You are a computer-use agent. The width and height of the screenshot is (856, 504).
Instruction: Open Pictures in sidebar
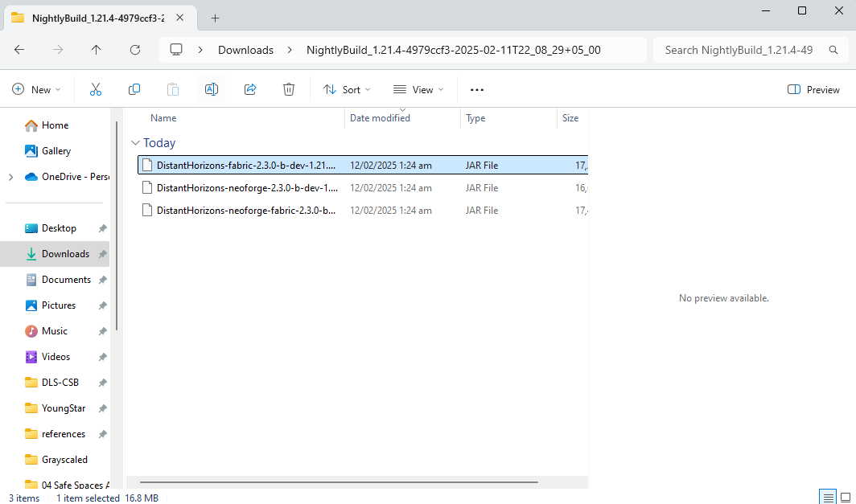click(x=59, y=305)
